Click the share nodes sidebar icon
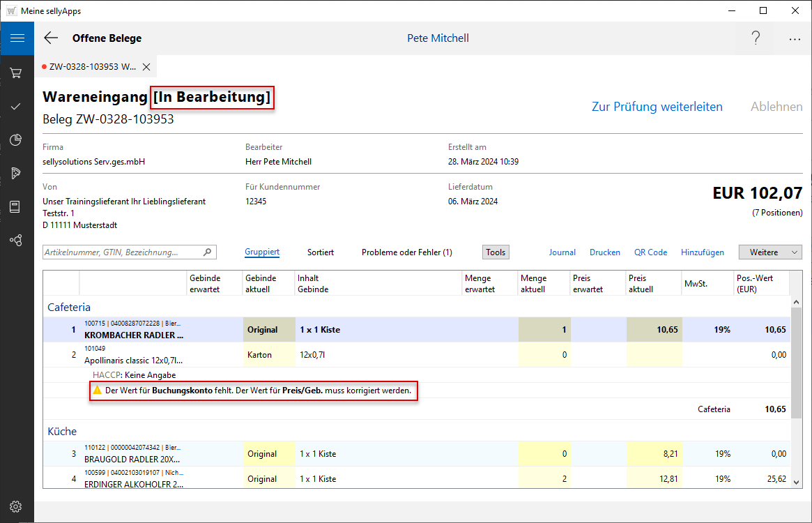Viewport: 812px width, 523px height. (17, 240)
